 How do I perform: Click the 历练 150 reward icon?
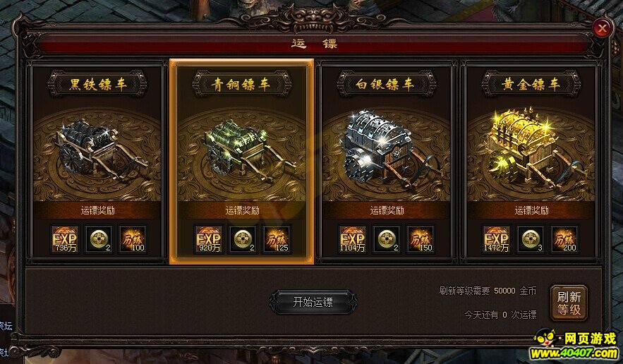421,239
